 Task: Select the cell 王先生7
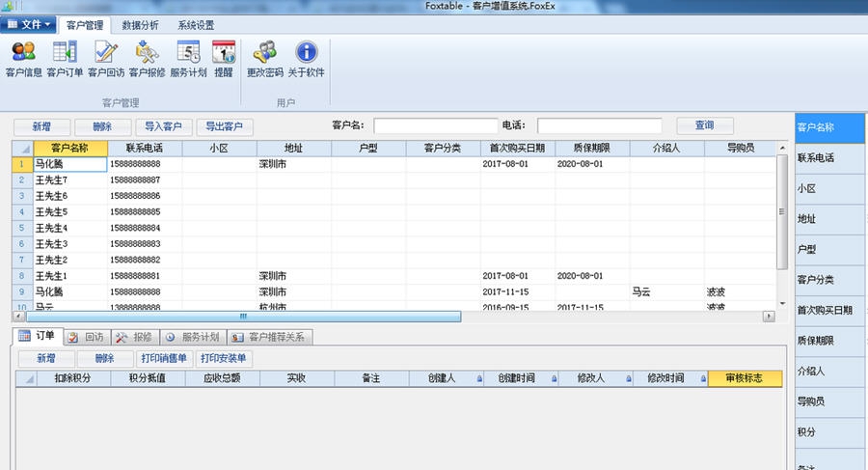[x=70, y=180]
